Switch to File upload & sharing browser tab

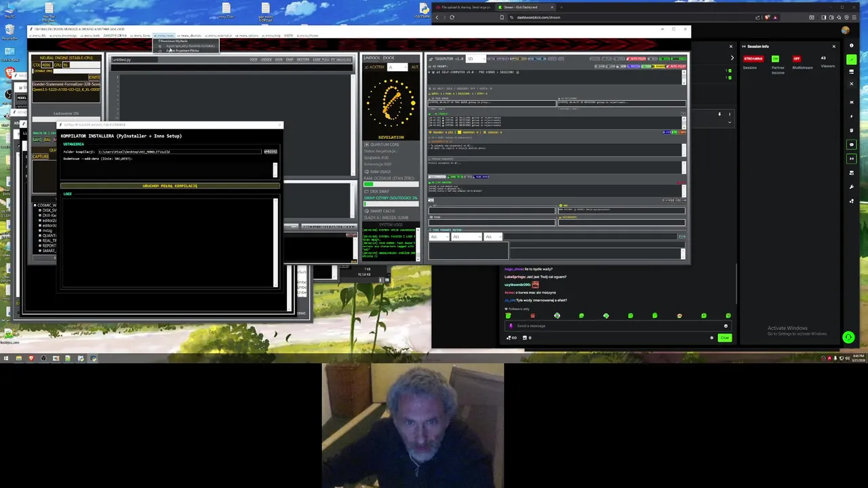(x=464, y=7)
